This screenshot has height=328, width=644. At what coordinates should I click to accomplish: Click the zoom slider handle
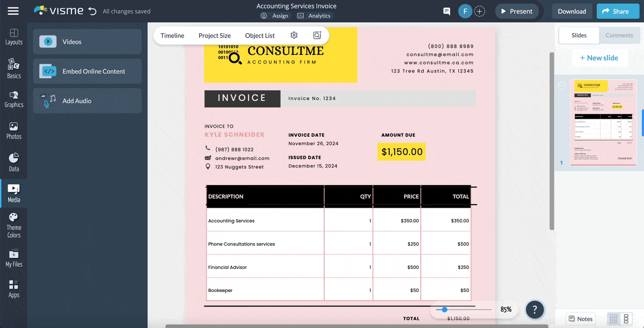click(x=444, y=310)
